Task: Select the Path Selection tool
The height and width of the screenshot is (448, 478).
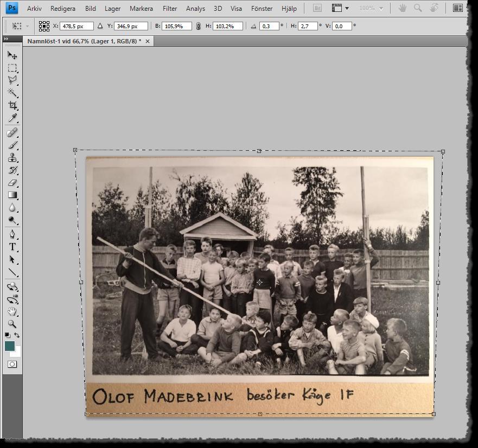Action: (x=12, y=259)
